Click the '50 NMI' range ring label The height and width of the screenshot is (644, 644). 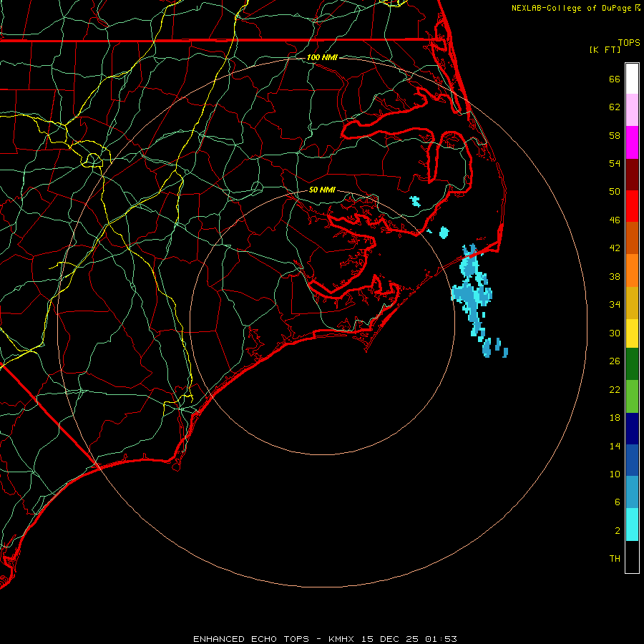322,190
